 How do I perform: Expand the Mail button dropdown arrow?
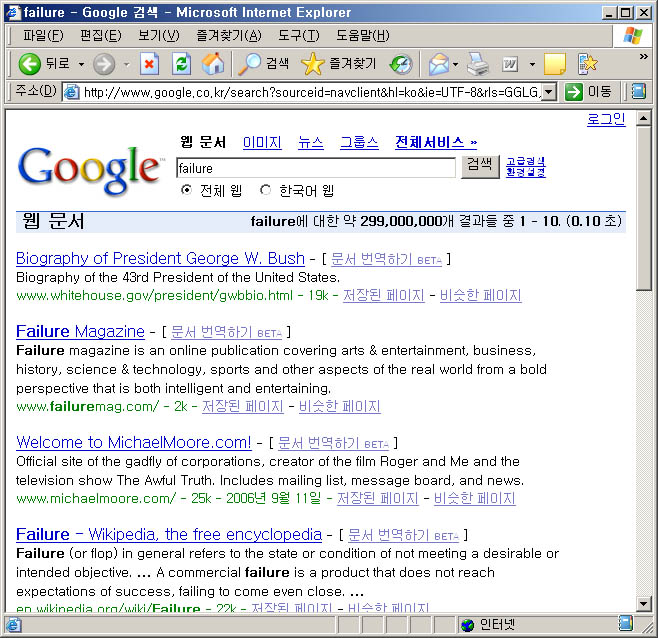click(x=455, y=65)
